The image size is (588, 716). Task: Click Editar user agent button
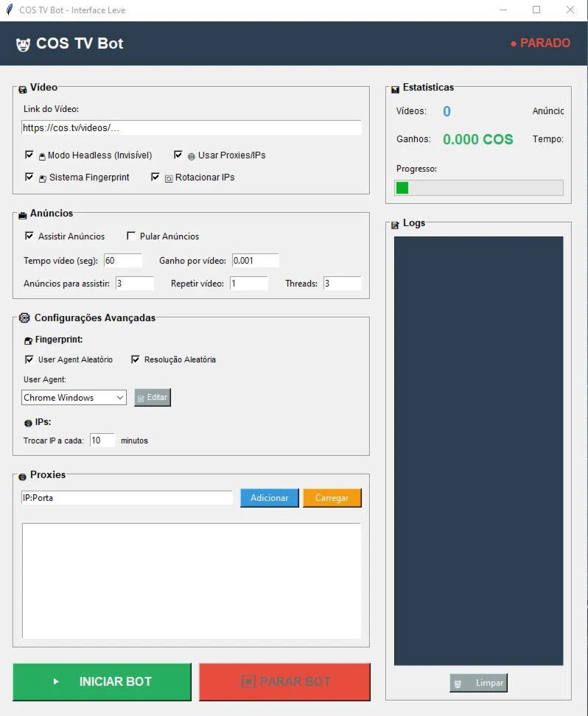(153, 397)
